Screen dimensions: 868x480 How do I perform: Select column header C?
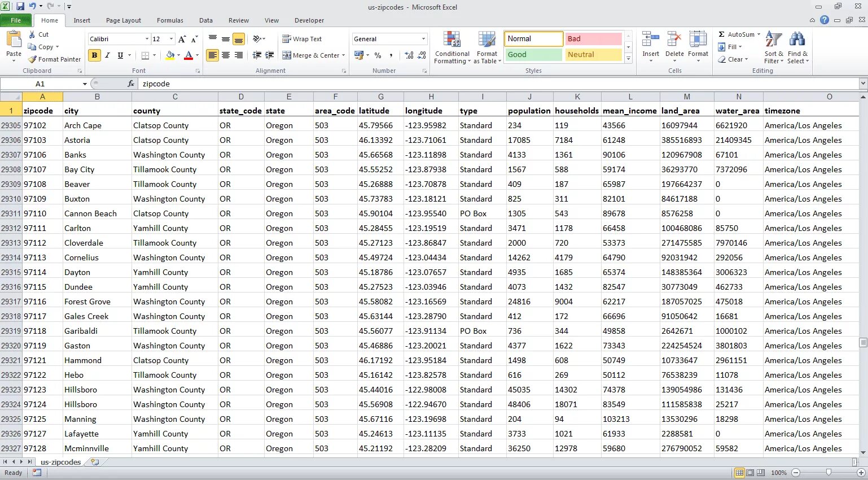[175, 97]
